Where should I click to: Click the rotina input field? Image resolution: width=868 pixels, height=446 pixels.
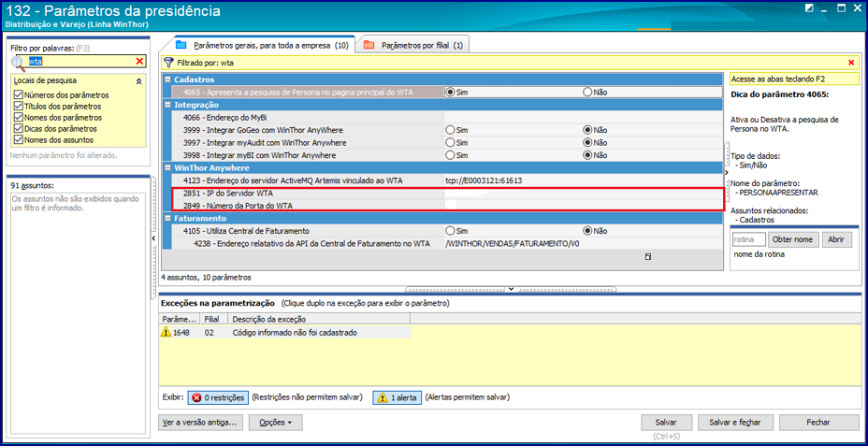click(748, 239)
